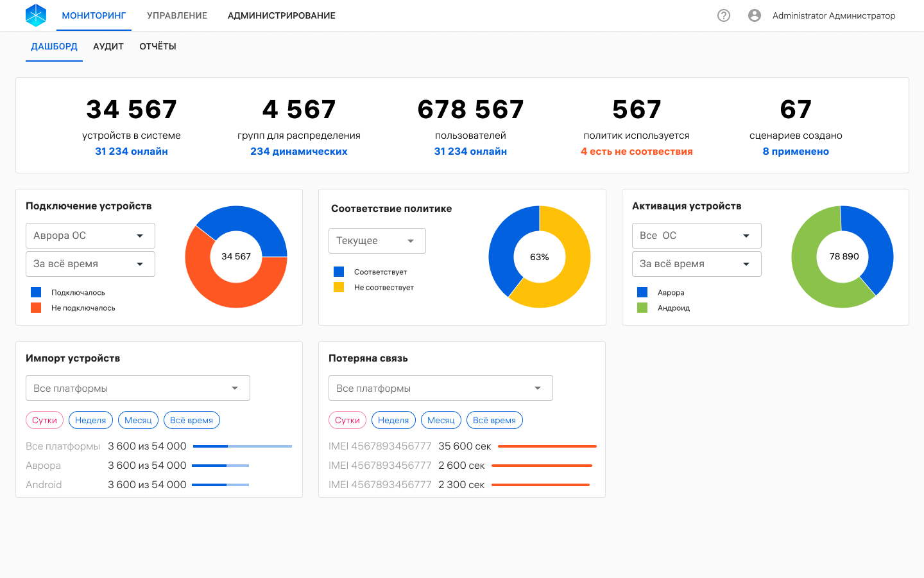The image size is (924, 578).
Task: Click the blue Аврора legend swatch
Action: click(642, 292)
